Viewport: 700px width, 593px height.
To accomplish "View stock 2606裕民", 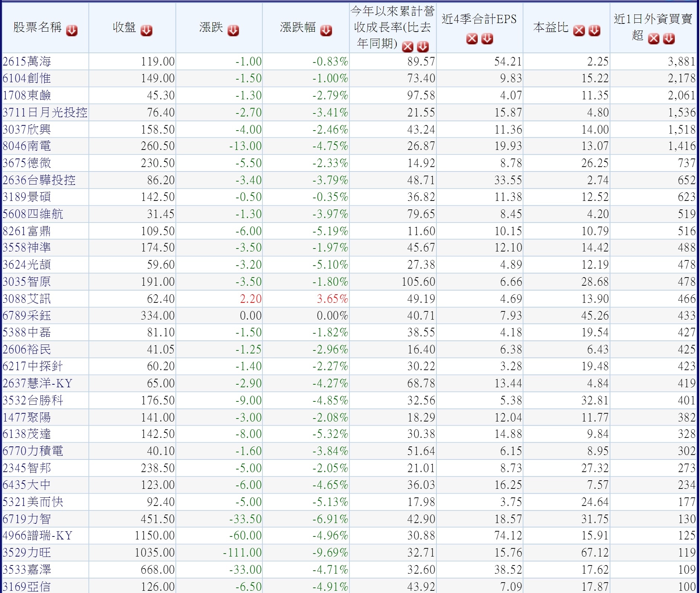I will tap(27, 349).
